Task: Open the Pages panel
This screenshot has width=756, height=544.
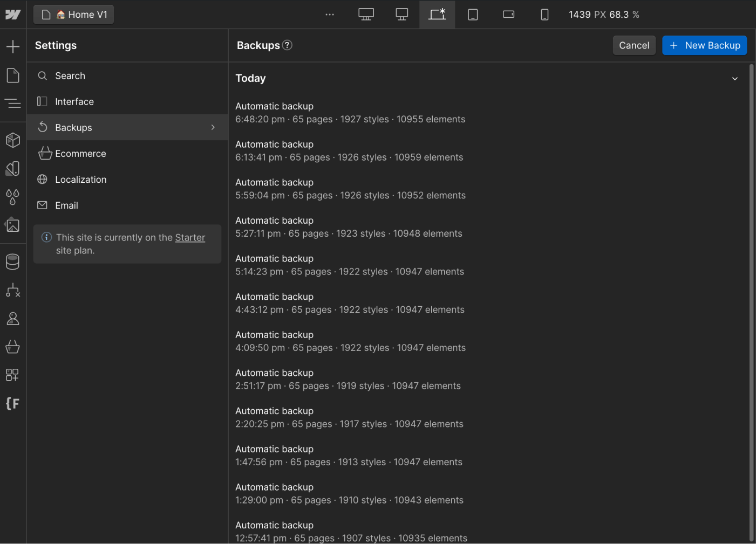Action: tap(12, 75)
